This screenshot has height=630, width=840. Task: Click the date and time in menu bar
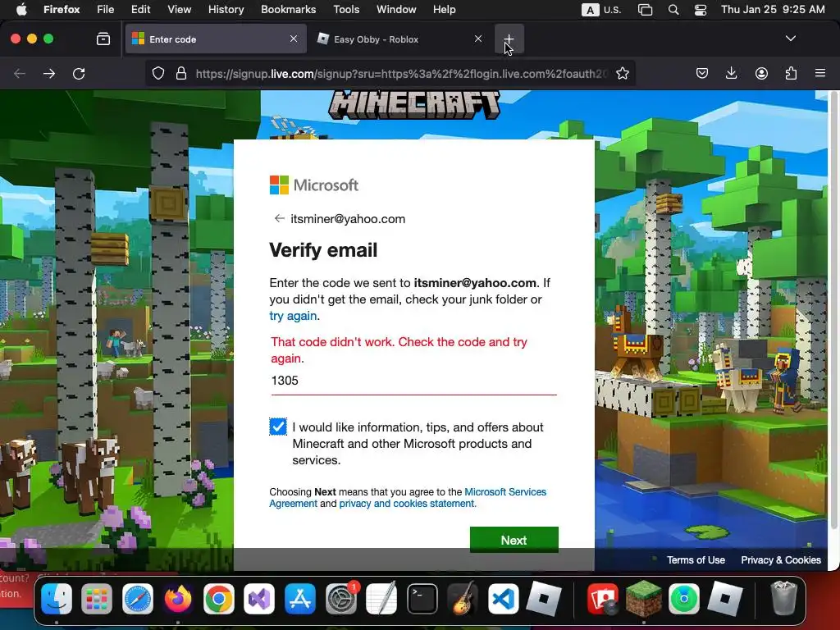773,10
